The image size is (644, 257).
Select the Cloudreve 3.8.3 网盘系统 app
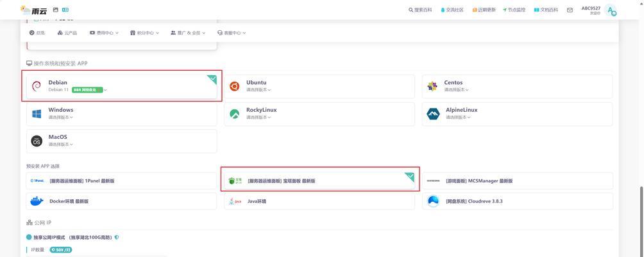[x=517, y=202]
